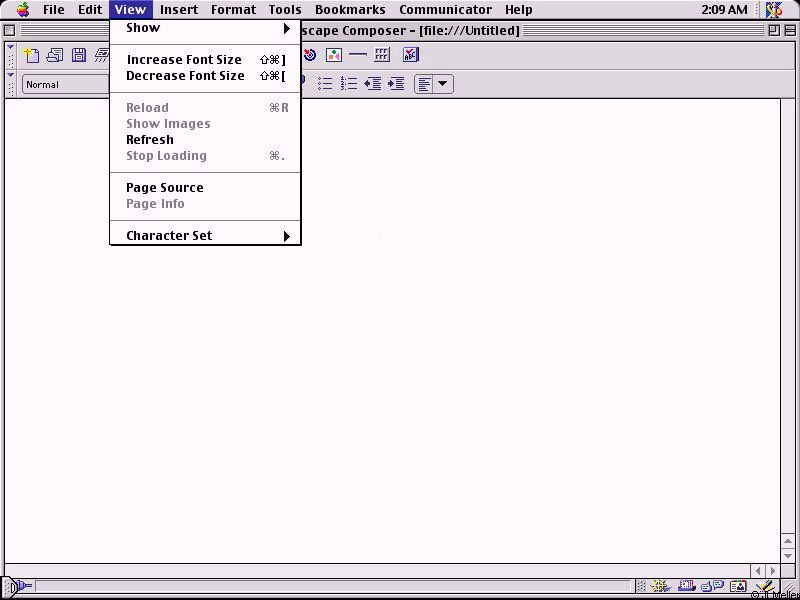Screen dimensions: 800x600
Task: Click the grayed Page Info entry
Action: point(205,204)
